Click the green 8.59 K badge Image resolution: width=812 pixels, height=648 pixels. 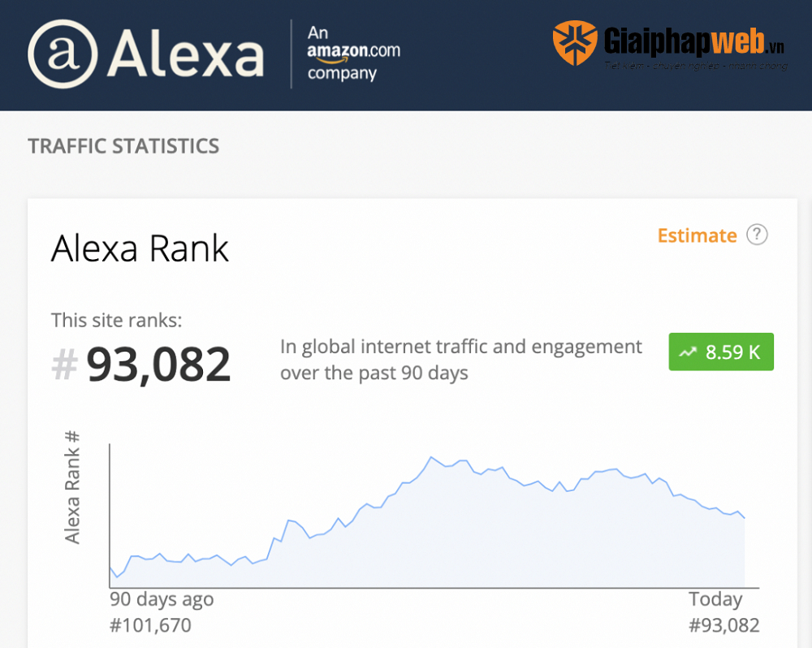pos(721,352)
